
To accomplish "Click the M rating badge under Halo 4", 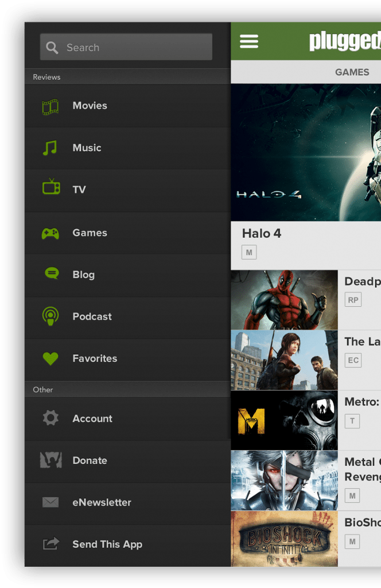I will (x=249, y=253).
